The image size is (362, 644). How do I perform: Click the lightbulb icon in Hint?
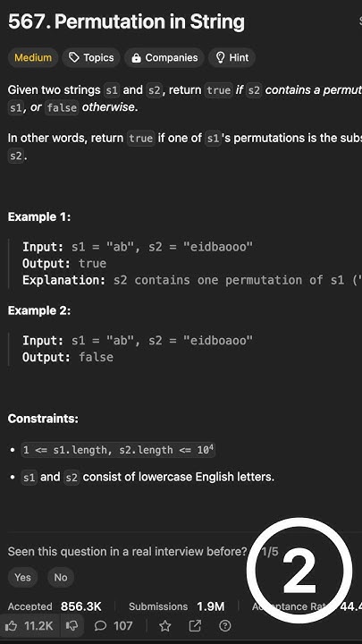pos(221,57)
